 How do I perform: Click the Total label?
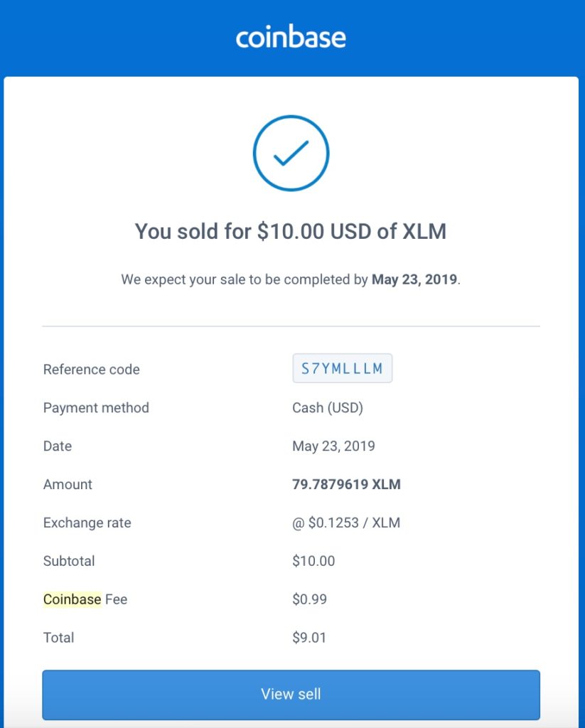[x=58, y=638]
